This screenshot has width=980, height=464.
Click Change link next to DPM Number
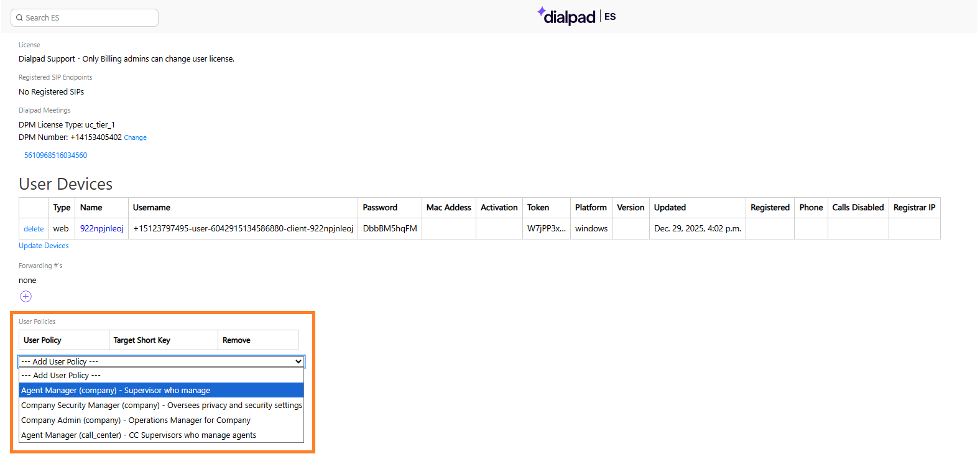click(x=135, y=138)
